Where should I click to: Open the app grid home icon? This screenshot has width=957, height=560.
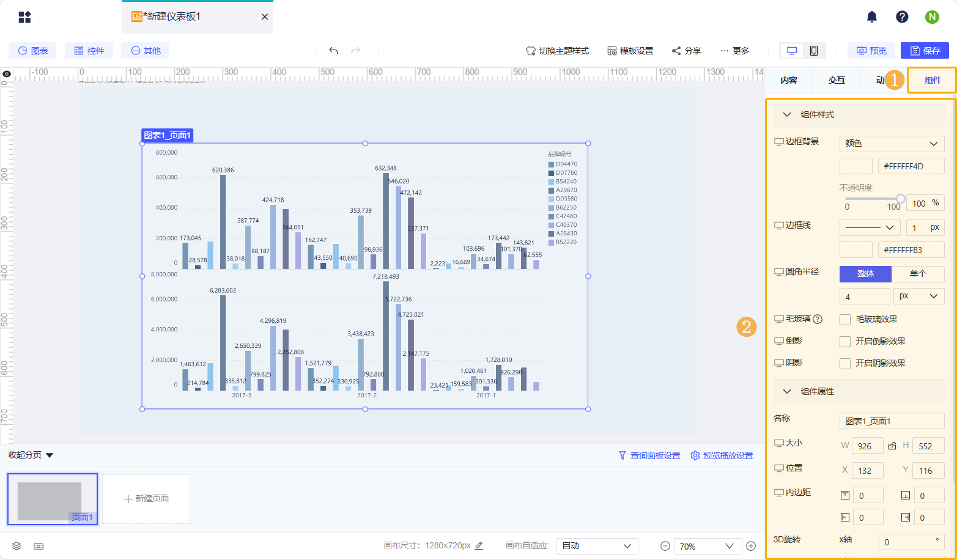click(x=24, y=17)
